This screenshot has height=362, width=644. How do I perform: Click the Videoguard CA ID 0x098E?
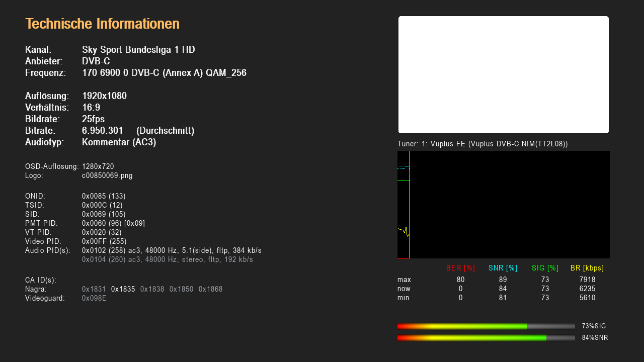point(94,298)
